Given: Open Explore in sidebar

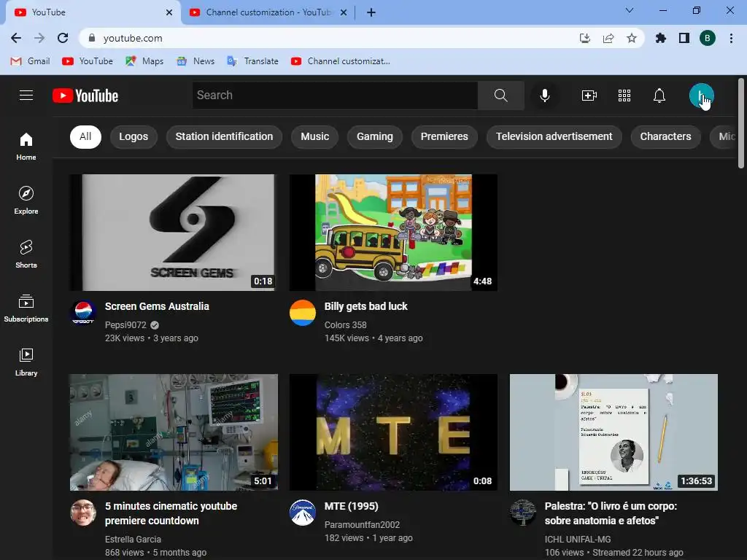Looking at the screenshot, I should [x=26, y=200].
